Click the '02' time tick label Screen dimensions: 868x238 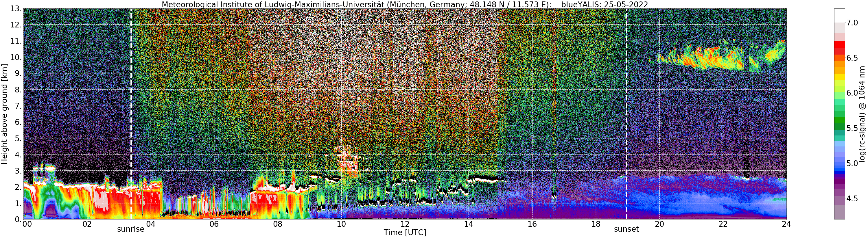coord(87,224)
